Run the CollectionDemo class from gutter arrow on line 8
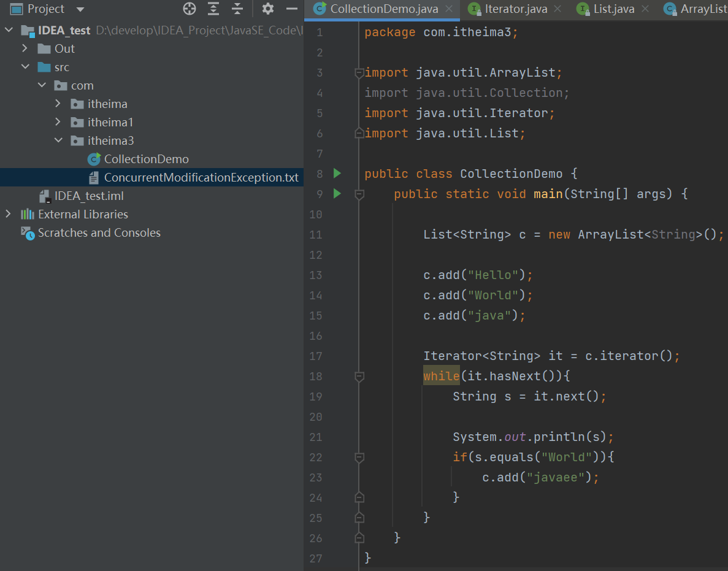Image resolution: width=728 pixels, height=571 pixels. click(x=337, y=174)
